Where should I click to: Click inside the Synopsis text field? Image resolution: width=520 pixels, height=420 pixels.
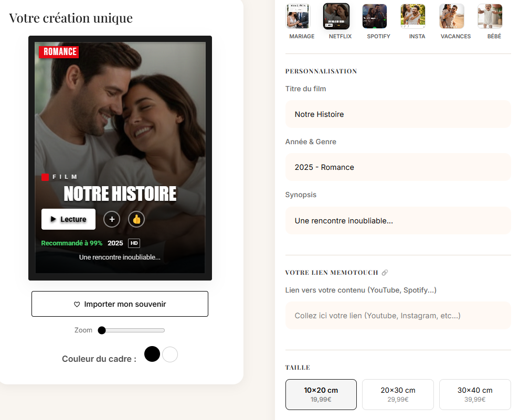click(397, 220)
